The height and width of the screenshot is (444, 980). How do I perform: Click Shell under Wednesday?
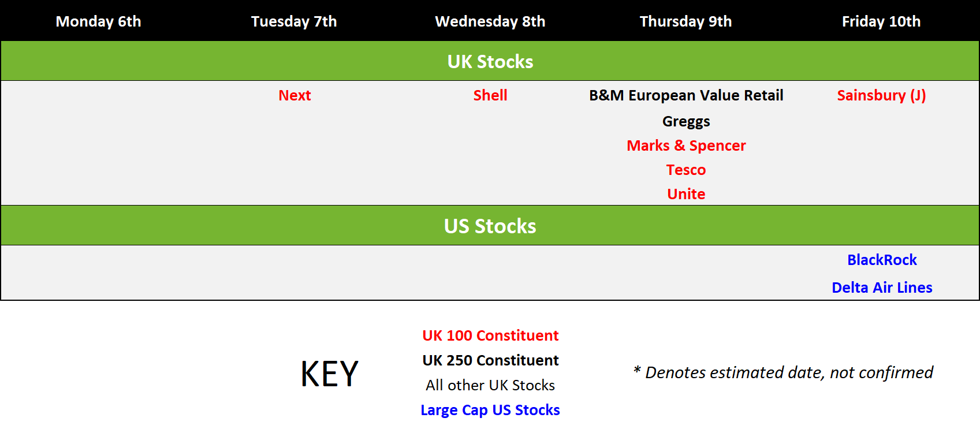[x=490, y=95]
